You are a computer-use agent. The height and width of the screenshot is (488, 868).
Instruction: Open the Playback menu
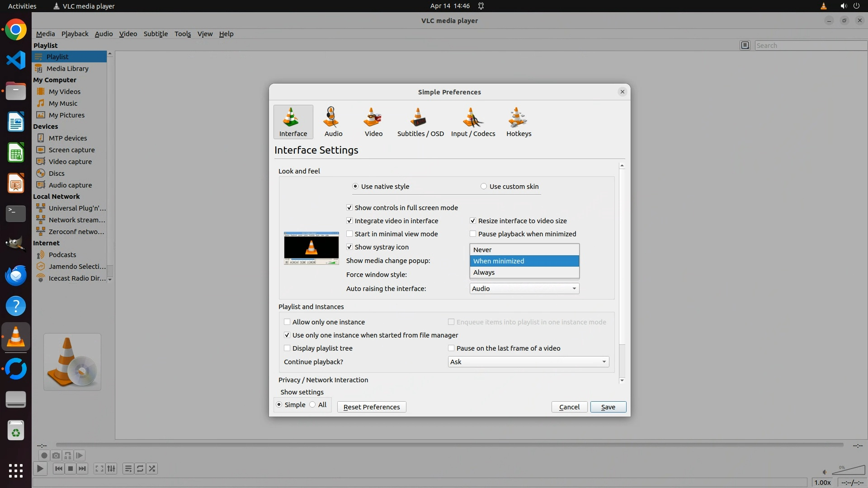pyautogui.click(x=75, y=34)
